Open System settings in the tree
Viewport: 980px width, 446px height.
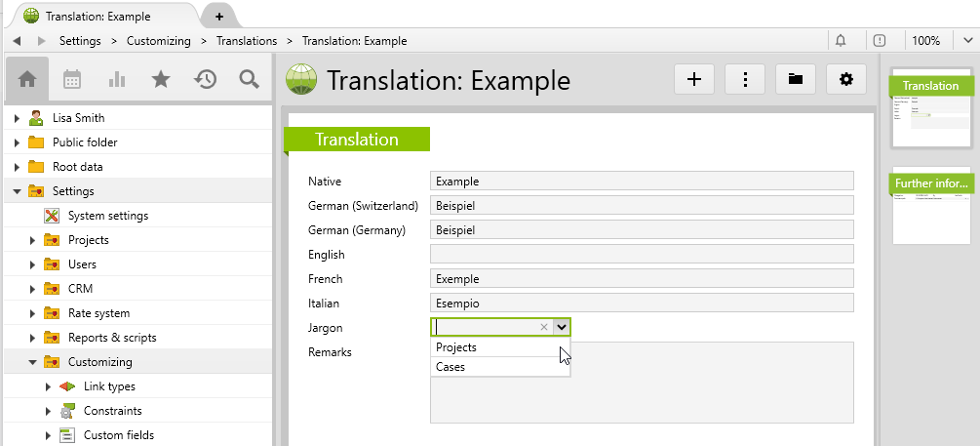click(107, 216)
